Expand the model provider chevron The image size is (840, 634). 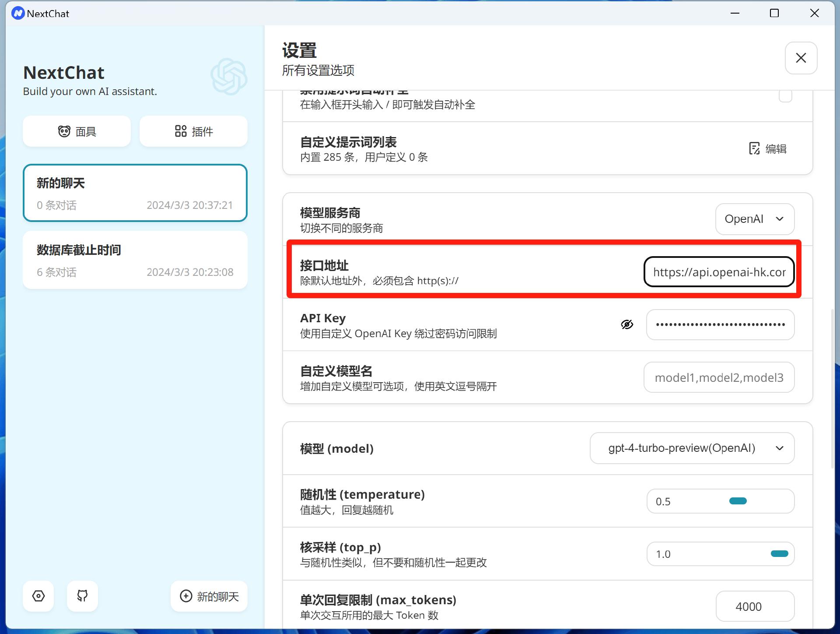(x=780, y=219)
